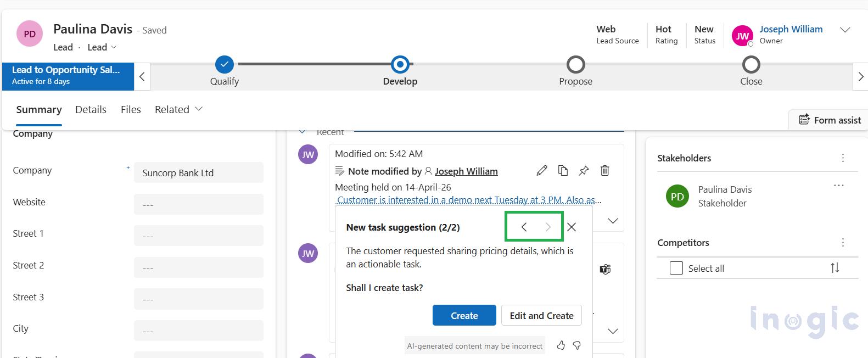Click the sort icon in Competitors

tap(835, 268)
